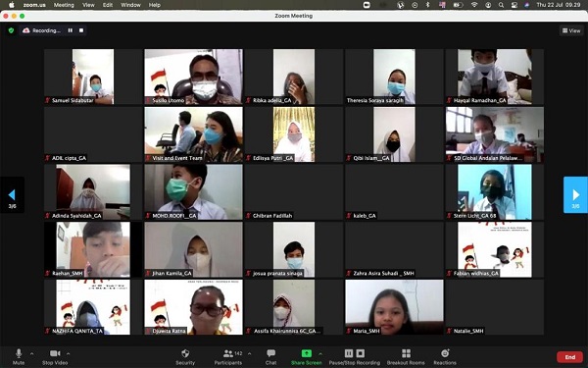Image resolution: width=588 pixels, height=368 pixels.
Task: Select Maria_SMH video tile
Action: (x=394, y=307)
